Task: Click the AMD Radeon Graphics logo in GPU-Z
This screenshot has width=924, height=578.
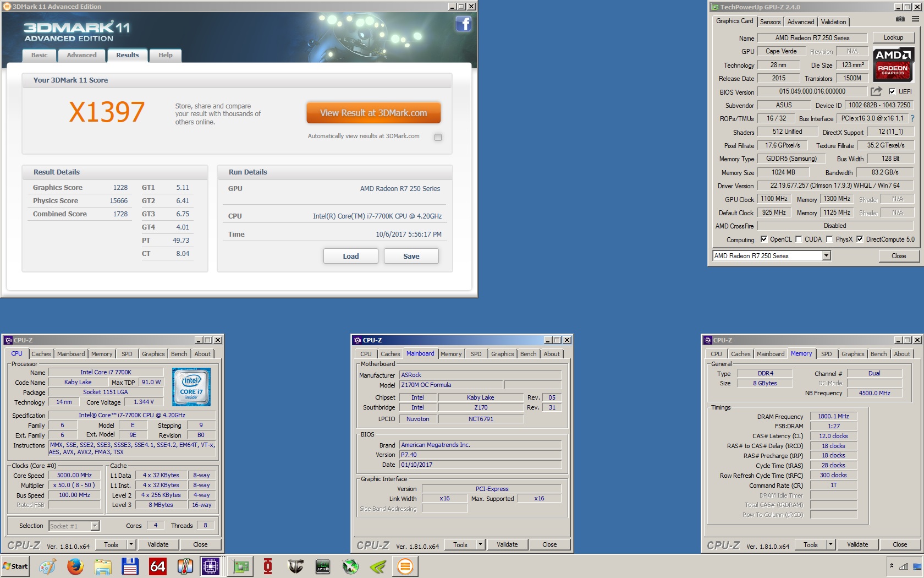Action: pyautogui.click(x=893, y=64)
